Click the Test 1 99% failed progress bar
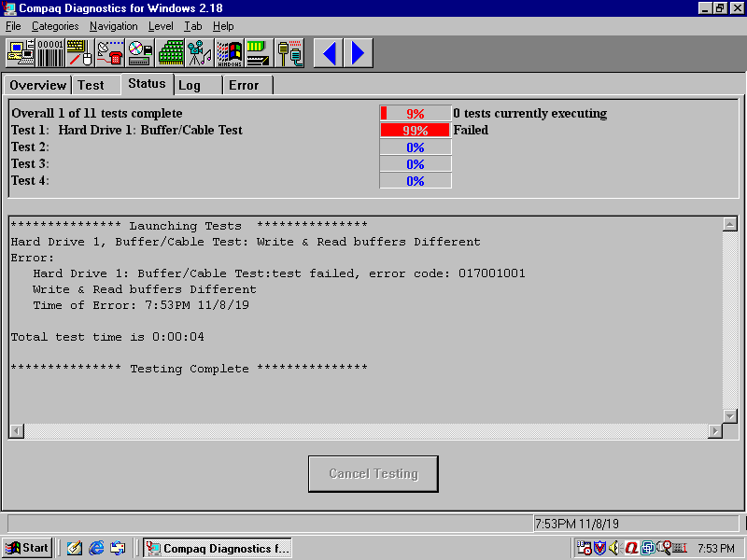Viewport: 747px width, 560px height. point(416,130)
